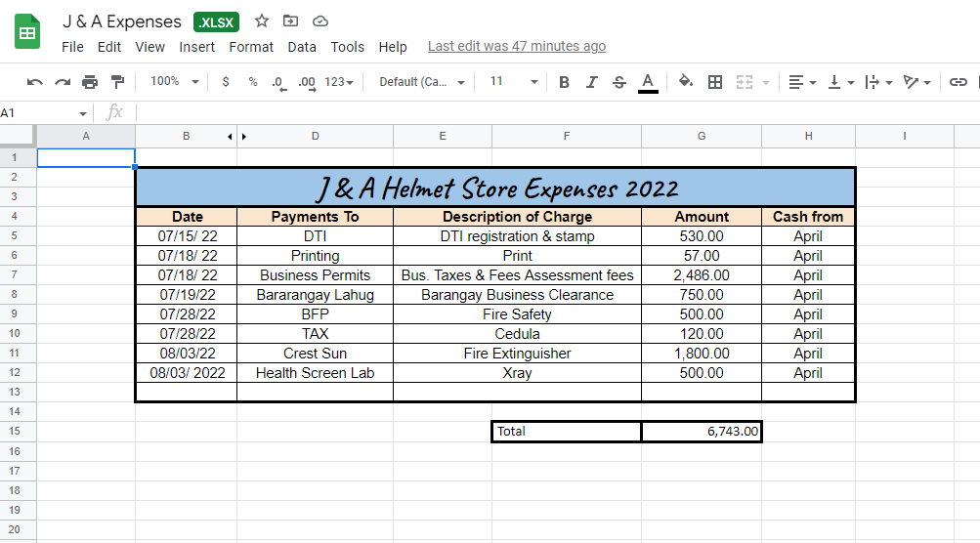
Task: Open the Borders tool
Action: [715, 82]
